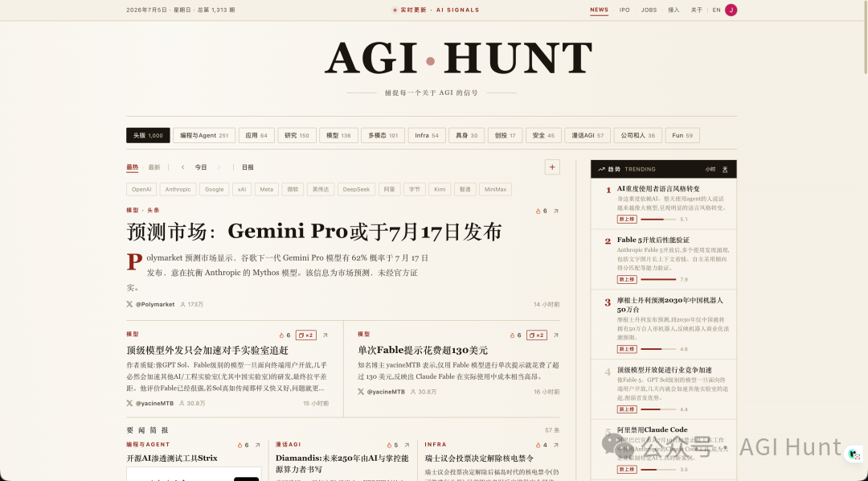
Task: Click flame count on Gemini Pro headline
Action: 541,211
